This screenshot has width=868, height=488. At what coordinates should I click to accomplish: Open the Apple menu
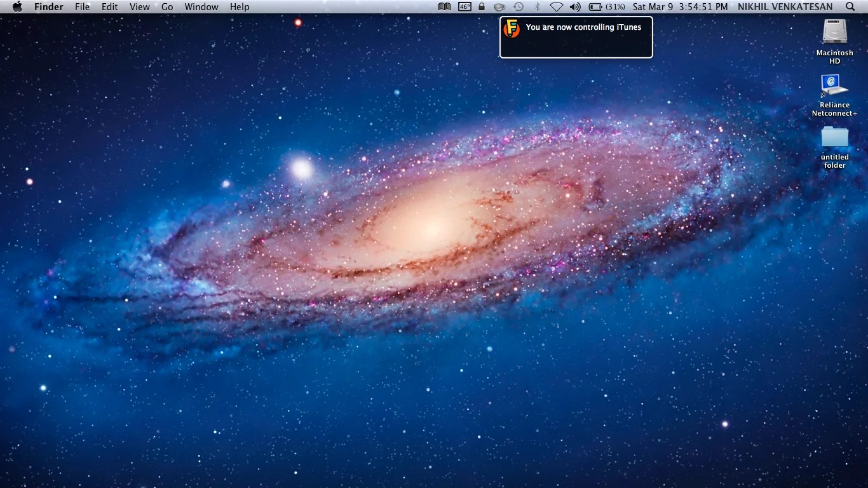(17, 7)
